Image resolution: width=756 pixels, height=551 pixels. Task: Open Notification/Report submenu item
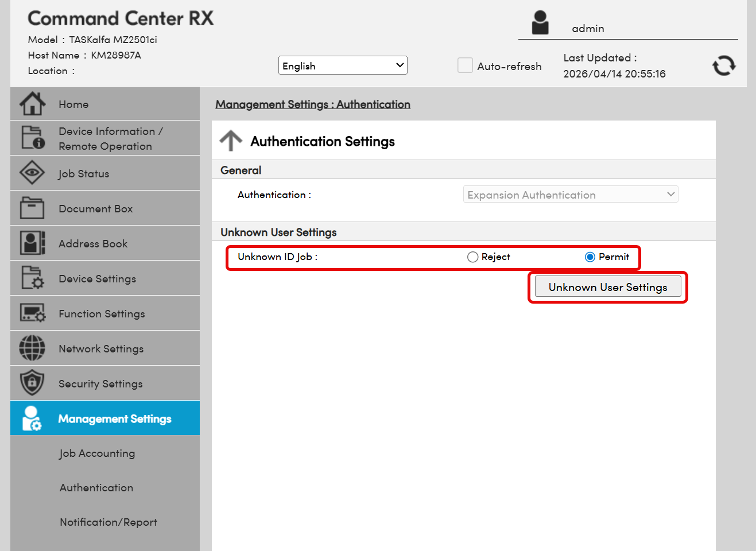108,522
